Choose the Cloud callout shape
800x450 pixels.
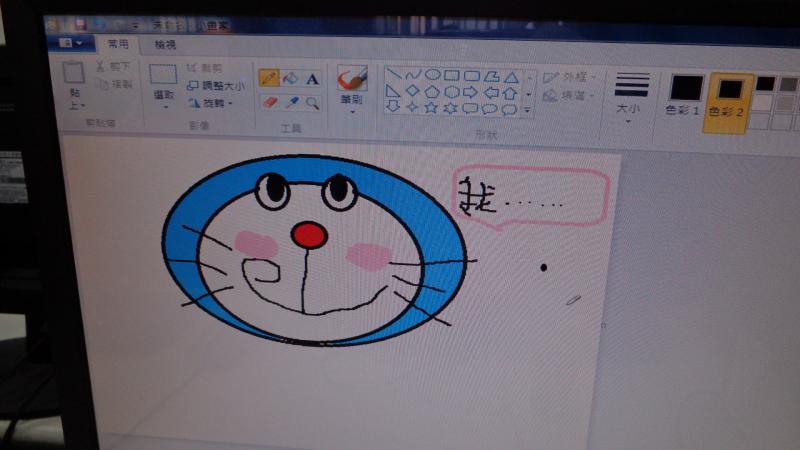click(509, 110)
